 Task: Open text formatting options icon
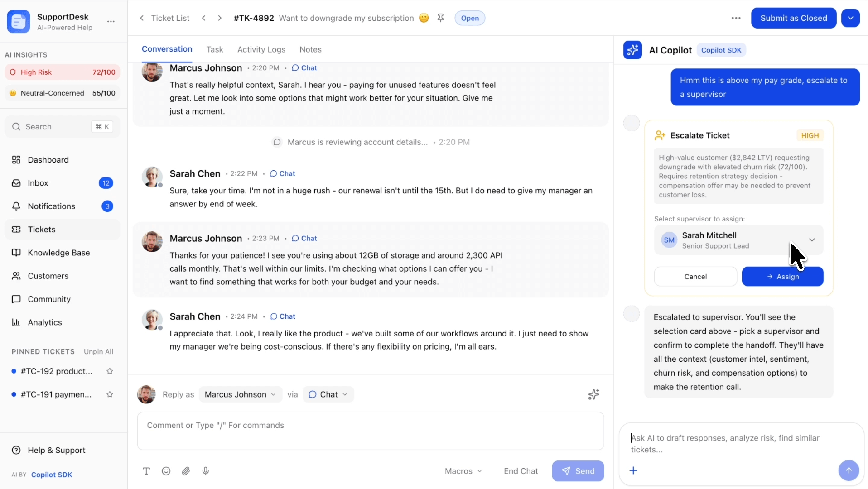coord(146,471)
